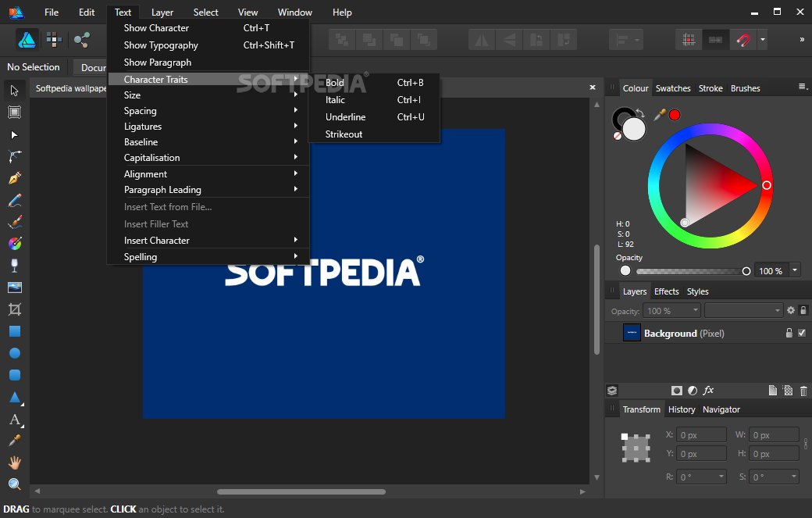Choose Strikeout from Character Traits
This screenshot has width=812, height=518.
(374, 134)
